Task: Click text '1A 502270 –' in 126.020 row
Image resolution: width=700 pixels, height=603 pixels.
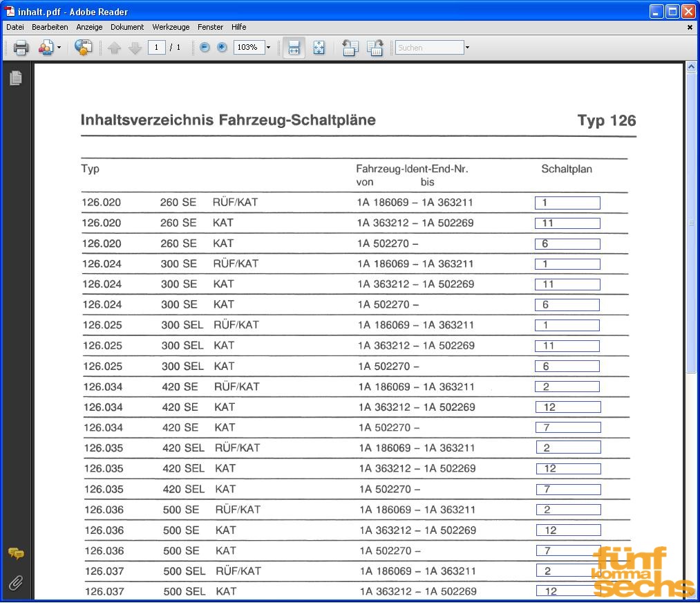Action: (388, 244)
